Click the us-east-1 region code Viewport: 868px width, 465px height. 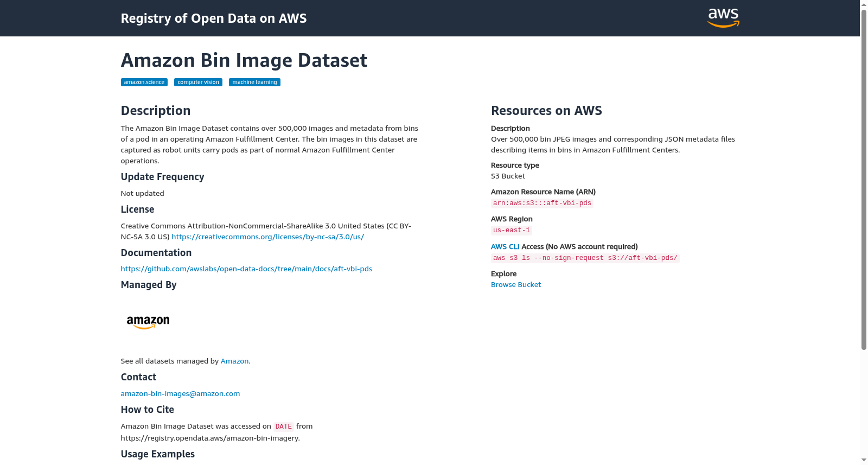[x=512, y=231]
